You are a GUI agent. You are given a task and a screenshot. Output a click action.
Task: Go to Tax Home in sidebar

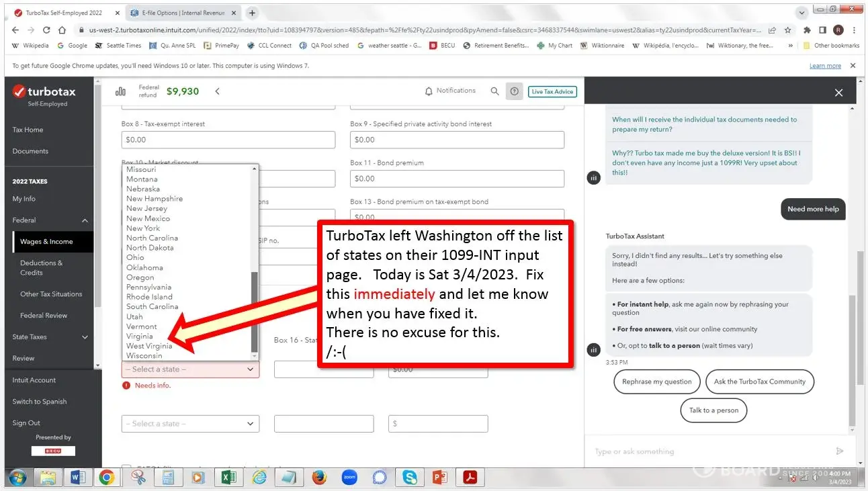pyautogui.click(x=28, y=130)
